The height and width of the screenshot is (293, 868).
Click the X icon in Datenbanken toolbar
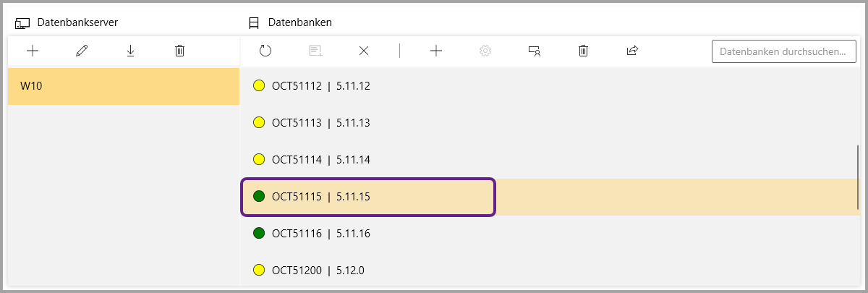click(364, 51)
